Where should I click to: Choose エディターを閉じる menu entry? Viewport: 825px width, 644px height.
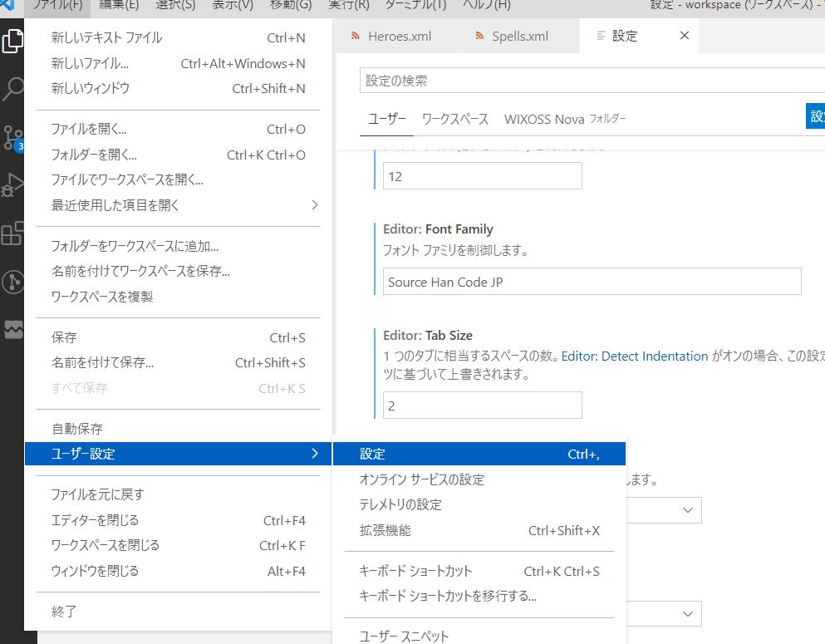(x=179, y=520)
